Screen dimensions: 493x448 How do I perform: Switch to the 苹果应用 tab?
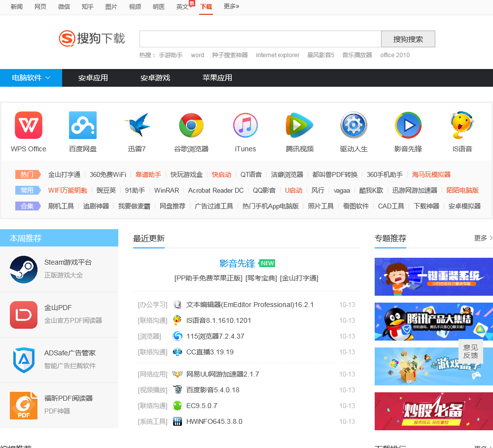(x=217, y=78)
